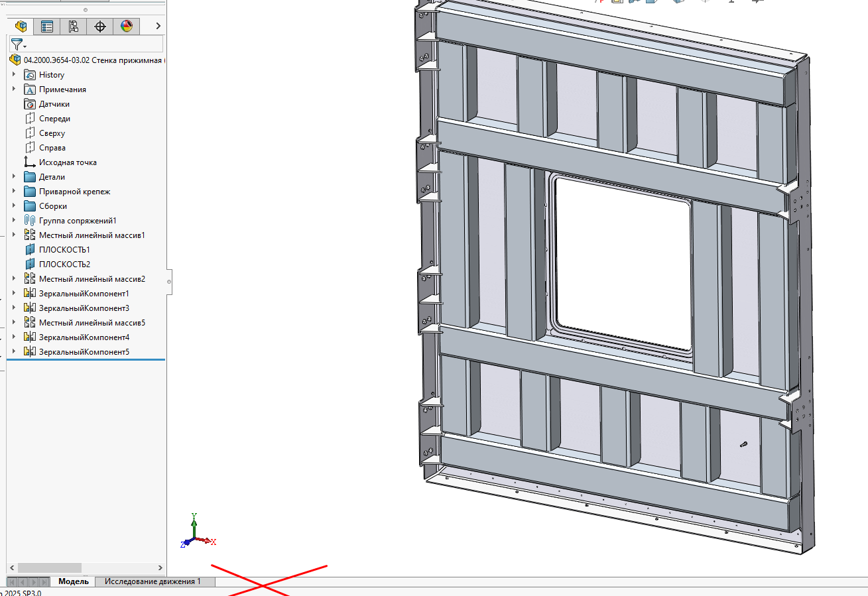Select the Спереди plane

(x=54, y=119)
